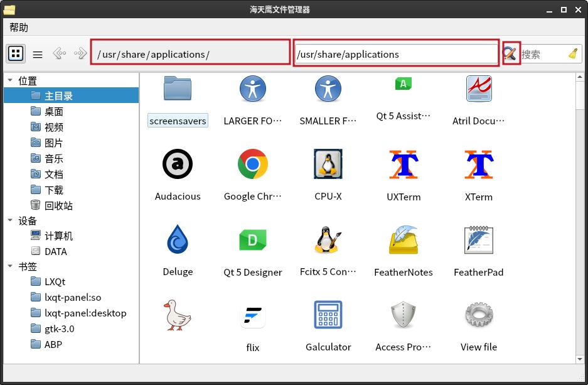The image size is (588, 385).
Task: Select the CPU-X icon
Action: [328, 164]
